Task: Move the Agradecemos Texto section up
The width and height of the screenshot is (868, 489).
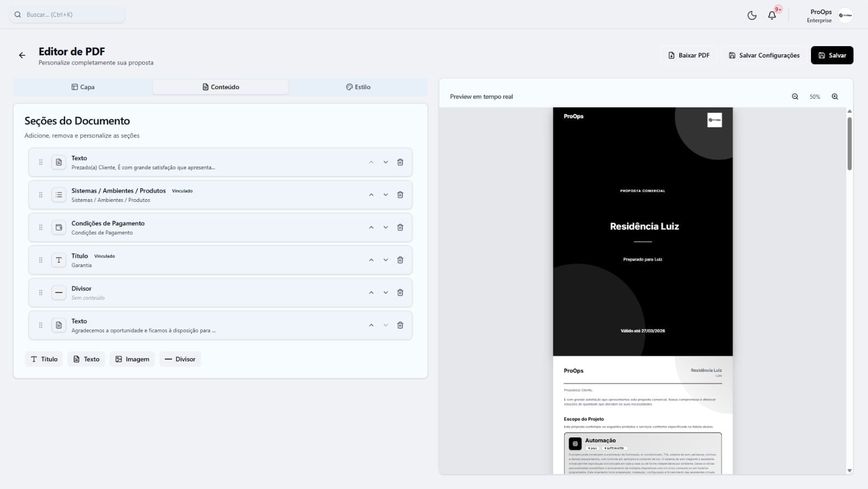Action: click(371, 325)
